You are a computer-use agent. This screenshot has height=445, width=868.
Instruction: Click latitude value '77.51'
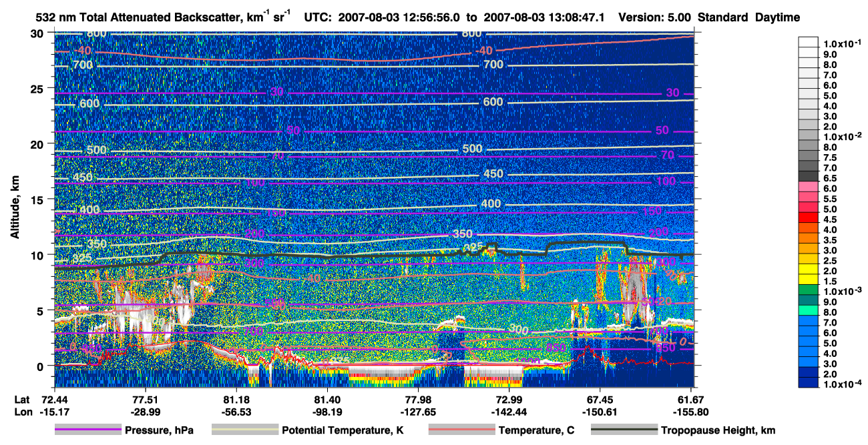point(145,400)
